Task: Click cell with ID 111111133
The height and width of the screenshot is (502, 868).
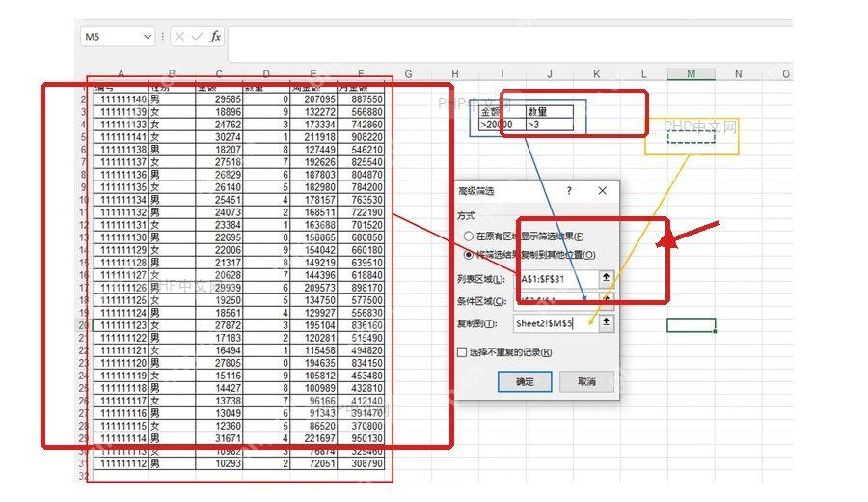Action: coord(121,125)
